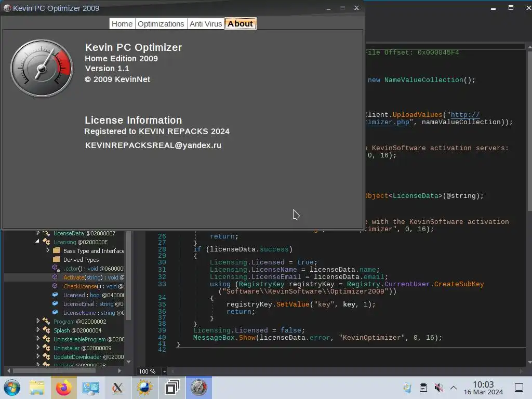Click the clipboard tray icon

[423, 388]
